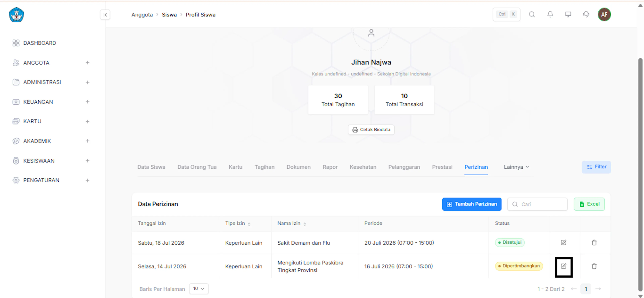Screen dimensions: 644x298
Task: Open the Lainnya tabs dropdown
Action: tap(516, 167)
